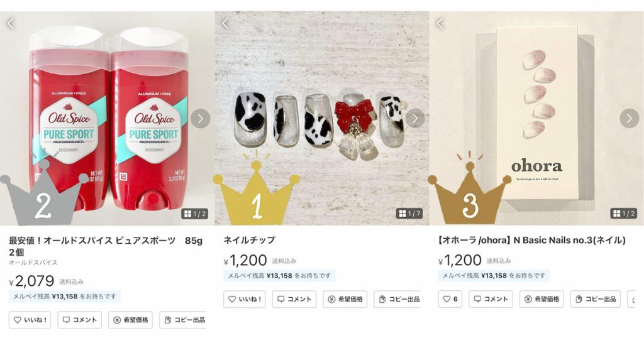This screenshot has height=338, width=644.
Task: Go back from the Old Spice listing
Action: tap(11, 23)
